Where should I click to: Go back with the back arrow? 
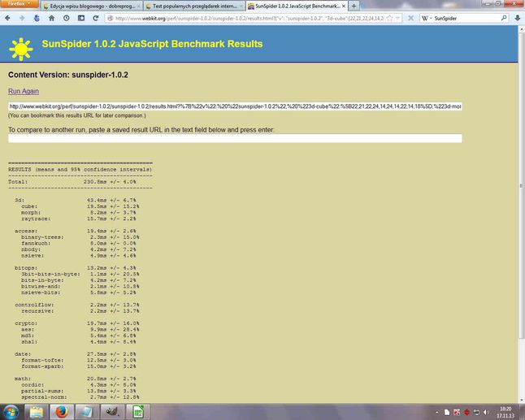pyautogui.click(x=7, y=18)
